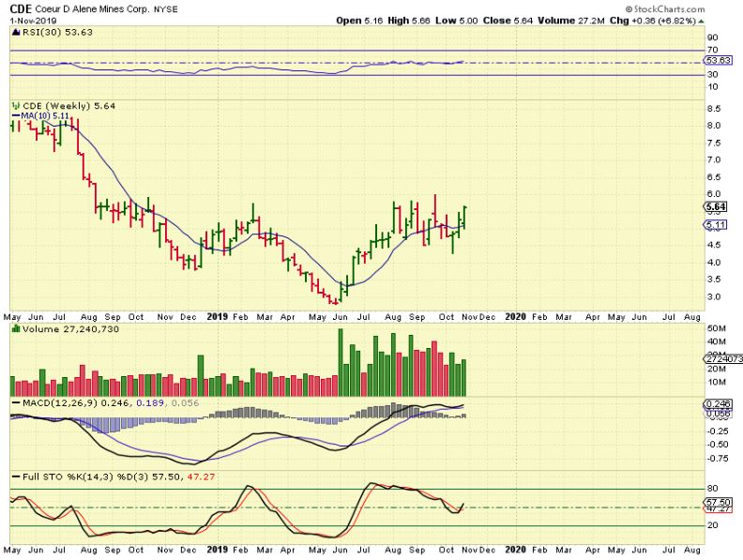Screen dimensions: 743x560
Task: Click the Open 5.16 value
Action: pos(359,21)
